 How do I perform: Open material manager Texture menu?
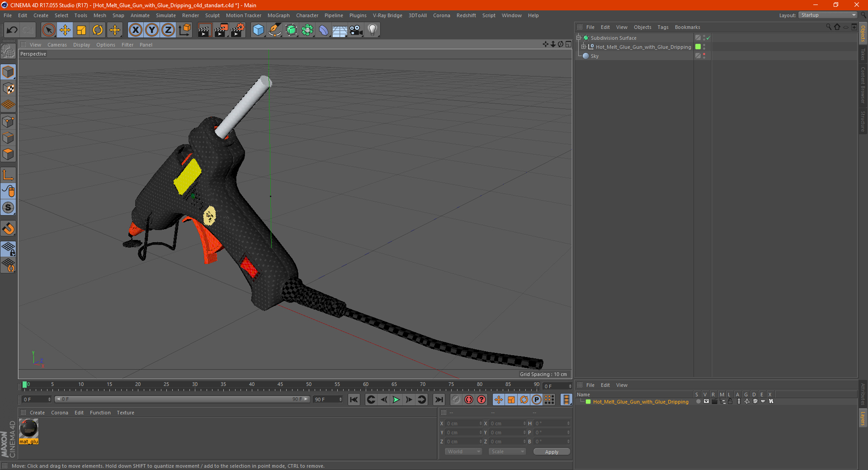[x=125, y=413]
